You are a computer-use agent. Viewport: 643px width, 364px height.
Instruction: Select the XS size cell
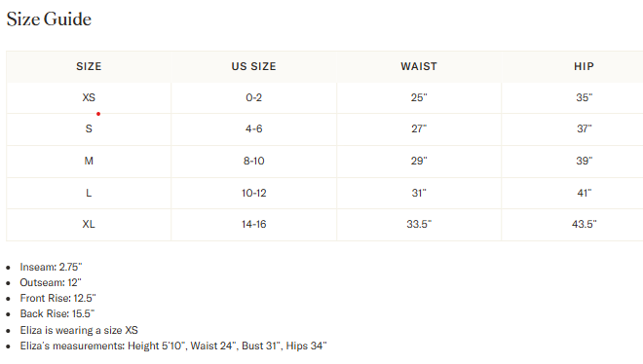point(89,97)
